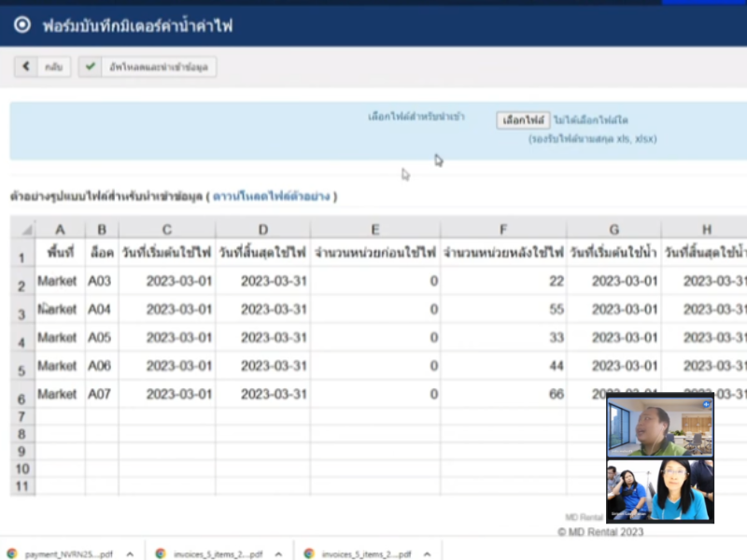Click value 33 in column F

556,338
